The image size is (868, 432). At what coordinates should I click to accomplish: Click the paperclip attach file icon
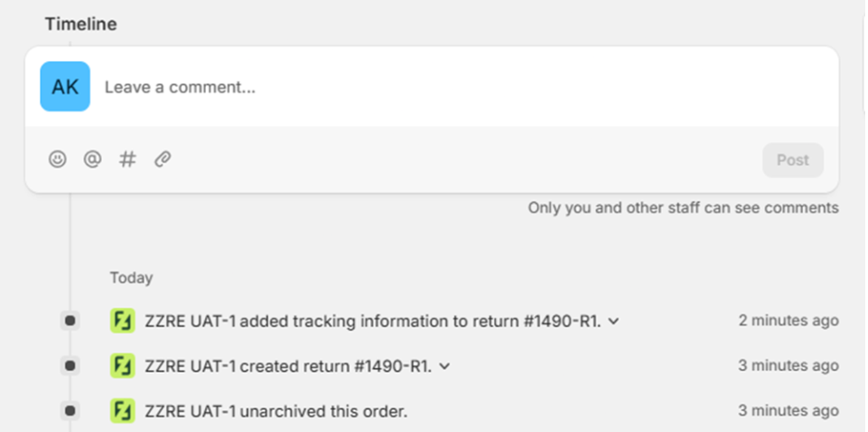[163, 159]
